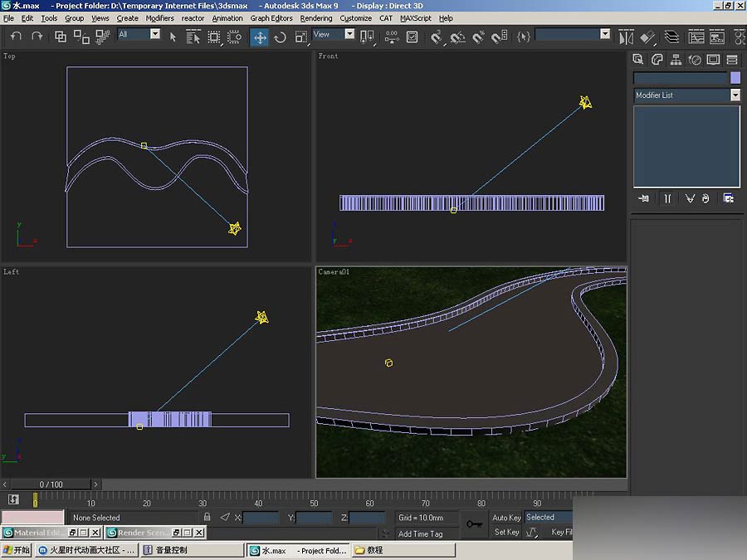The width and height of the screenshot is (747, 560).
Task: Switch to the Hierarchy panel icon
Action: (x=676, y=60)
